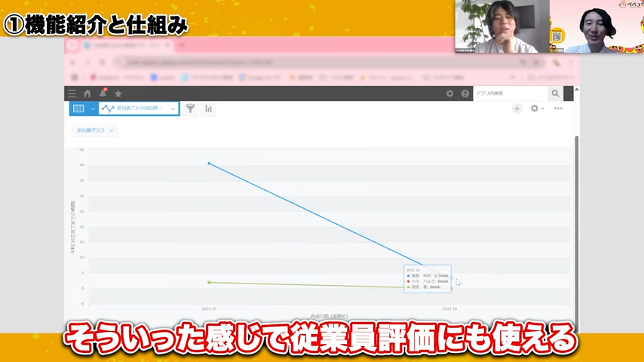Click the blue line data point at 2025 20
644x362 pixels.
(209, 164)
